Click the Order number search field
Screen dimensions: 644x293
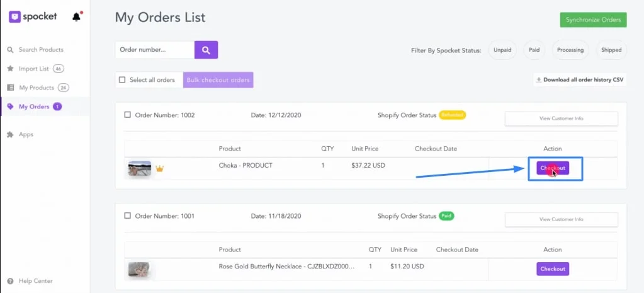[x=155, y=50]
